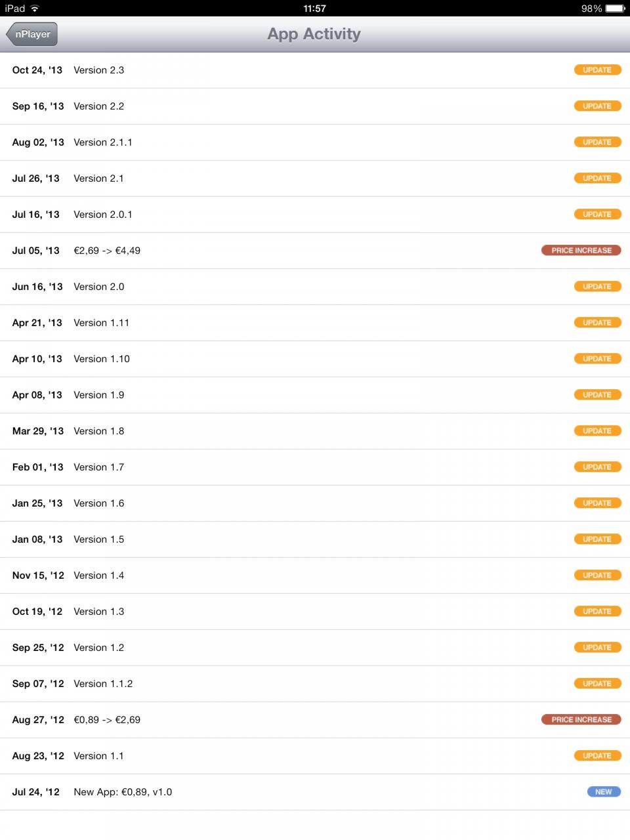Screen dimensions: 630x840
Task: Tap PRICE INCREASE badge for Jul 05, '13
Action: (x=581, y=251)
